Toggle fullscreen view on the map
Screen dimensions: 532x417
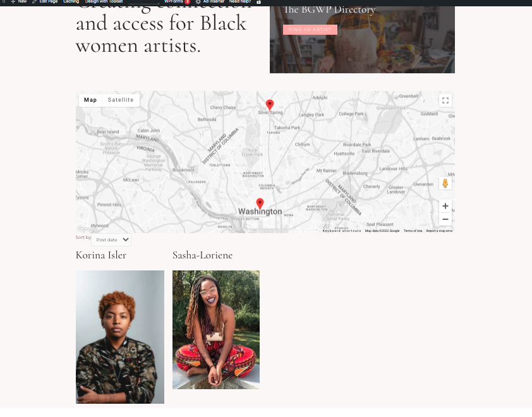click(445, 100)
